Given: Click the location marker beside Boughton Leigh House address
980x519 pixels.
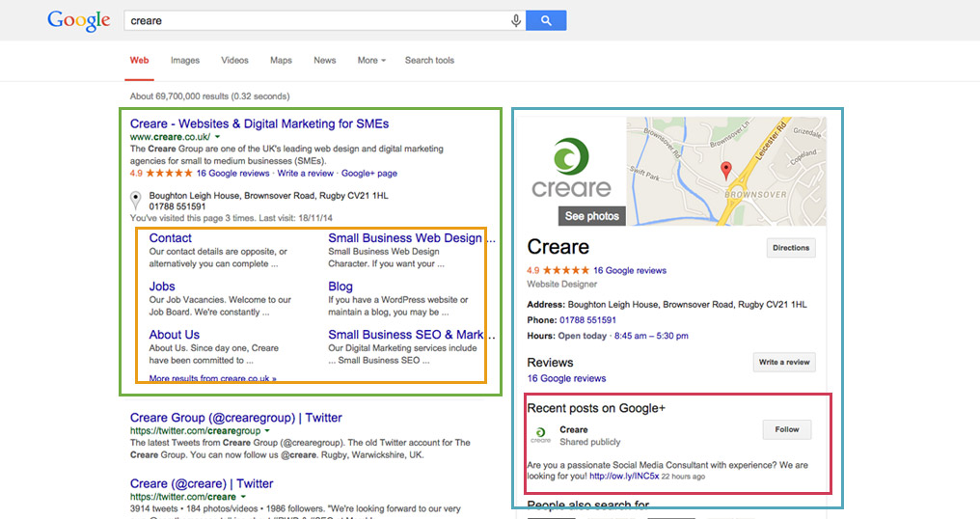Looking at the screenshot, I should tap(135, 200).
